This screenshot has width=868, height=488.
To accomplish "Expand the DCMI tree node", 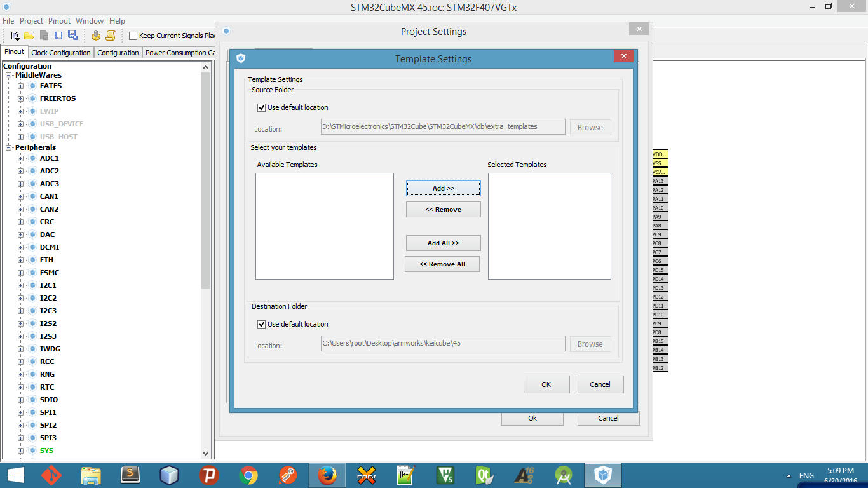I will click(20, 247).
